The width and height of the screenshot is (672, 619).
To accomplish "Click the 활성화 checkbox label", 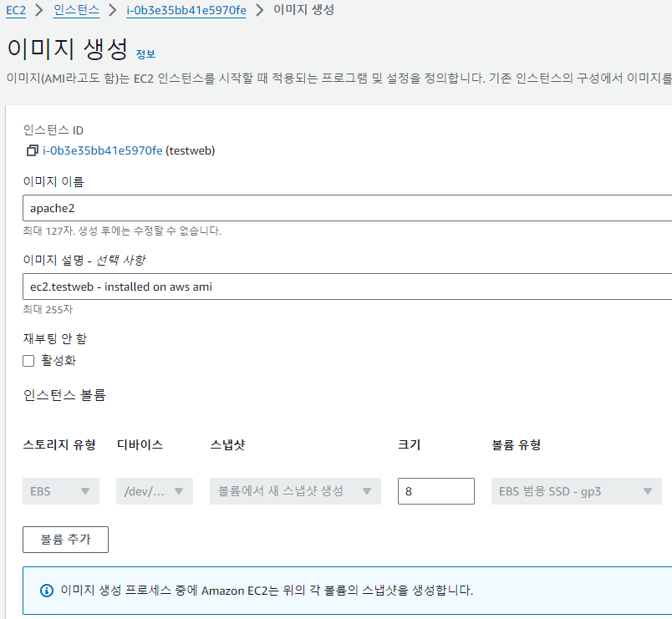I will (x=59, y=361).
